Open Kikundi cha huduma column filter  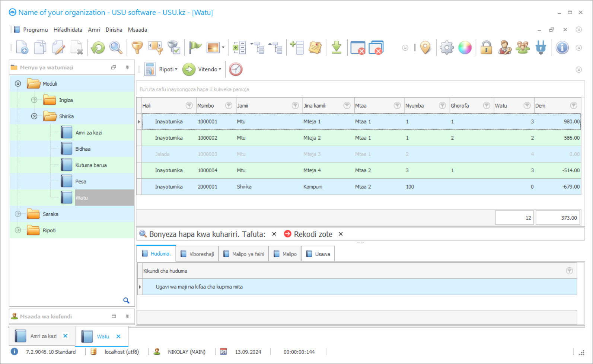click(570, 271)
